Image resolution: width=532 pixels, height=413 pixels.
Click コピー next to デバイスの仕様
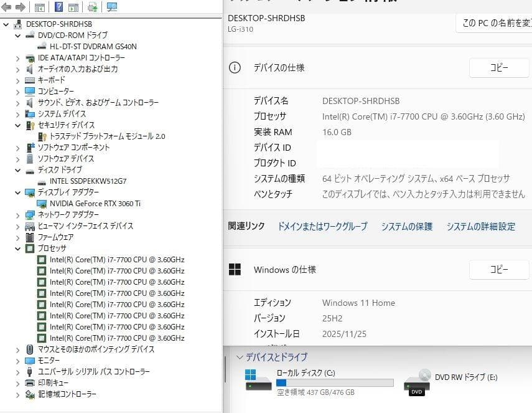coord(499,67)
